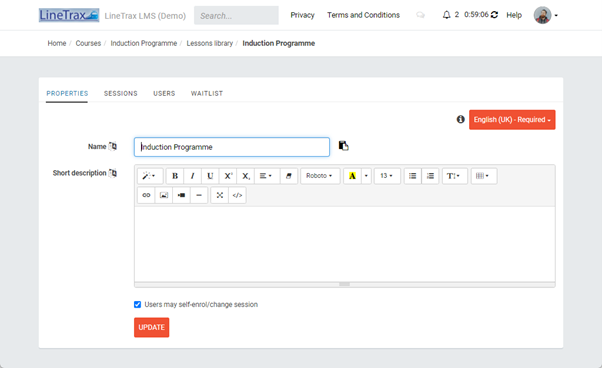Select the PROPERTIES tab

[67, 93]
